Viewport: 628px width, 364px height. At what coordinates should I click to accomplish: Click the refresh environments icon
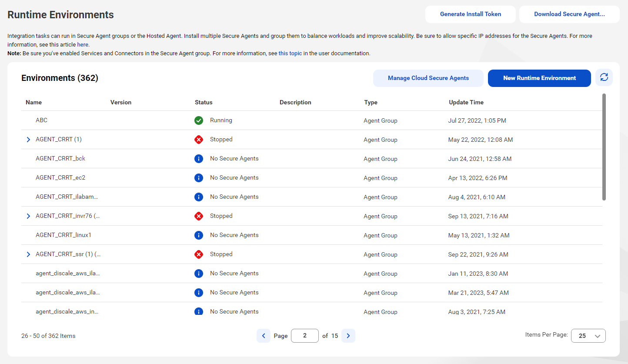(x=604, y=78)
